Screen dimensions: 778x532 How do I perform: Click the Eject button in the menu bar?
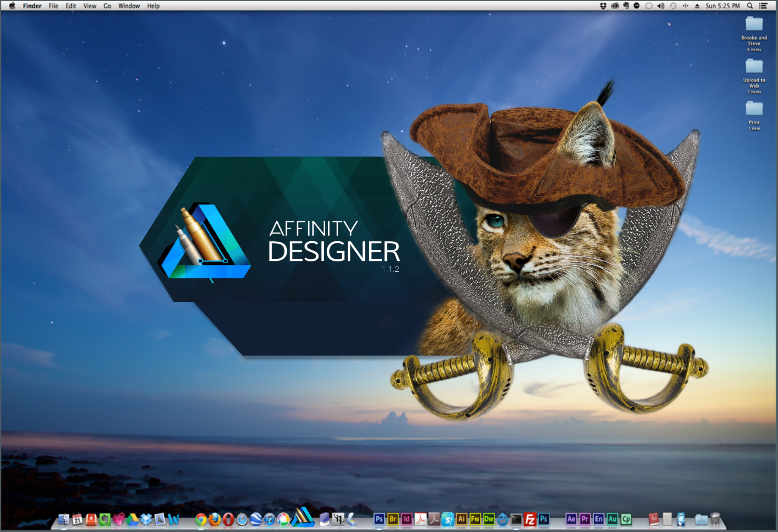(697, 6)
